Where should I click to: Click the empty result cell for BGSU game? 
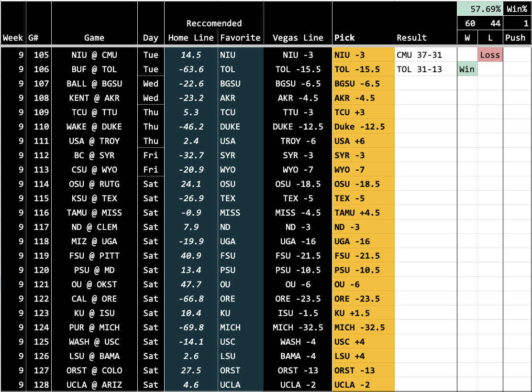tap(425, 84)
